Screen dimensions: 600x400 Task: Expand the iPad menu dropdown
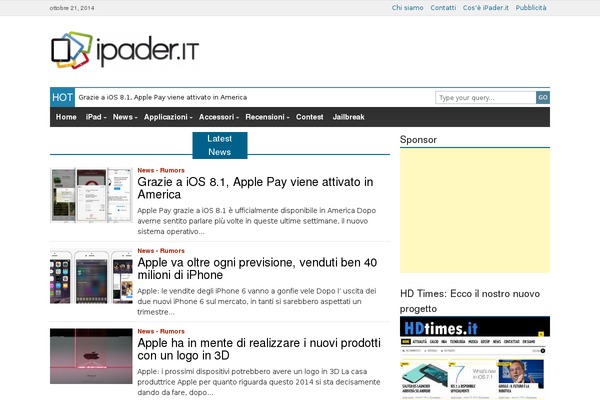click(x=96, y=117)
